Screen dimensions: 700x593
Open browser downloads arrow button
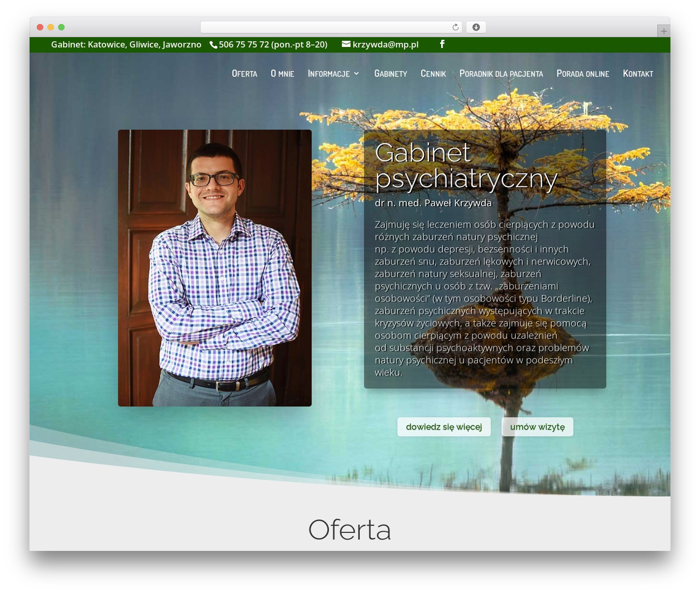pyautogui.click(x=476, y=27)
